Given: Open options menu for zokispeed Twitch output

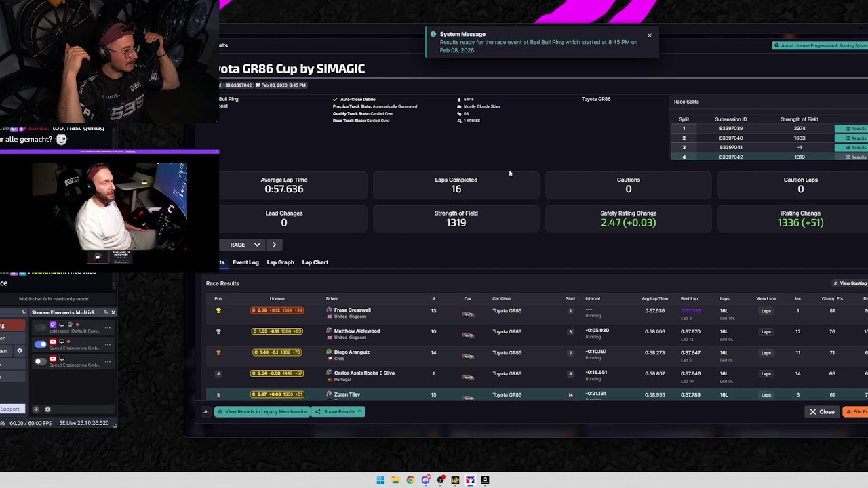Looking at the screenshot, I should click(107, 327).
